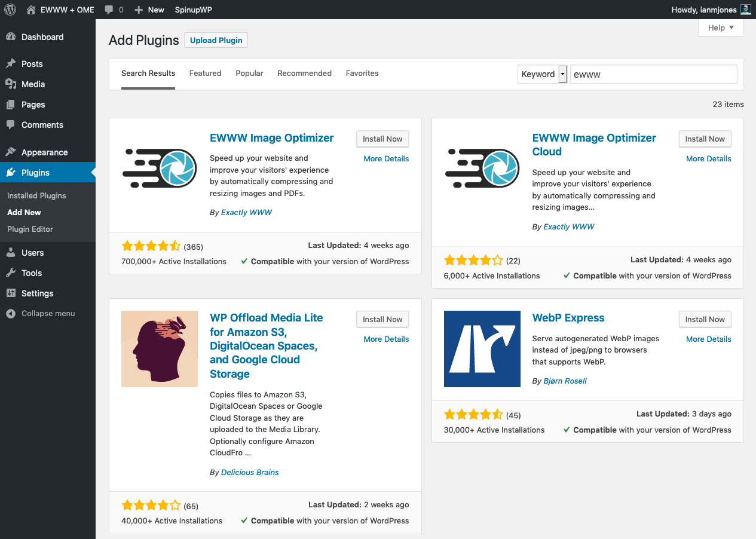756x539 pixels.
Task: Open the site home icon EWWW + OME
Action: [31, 10]
